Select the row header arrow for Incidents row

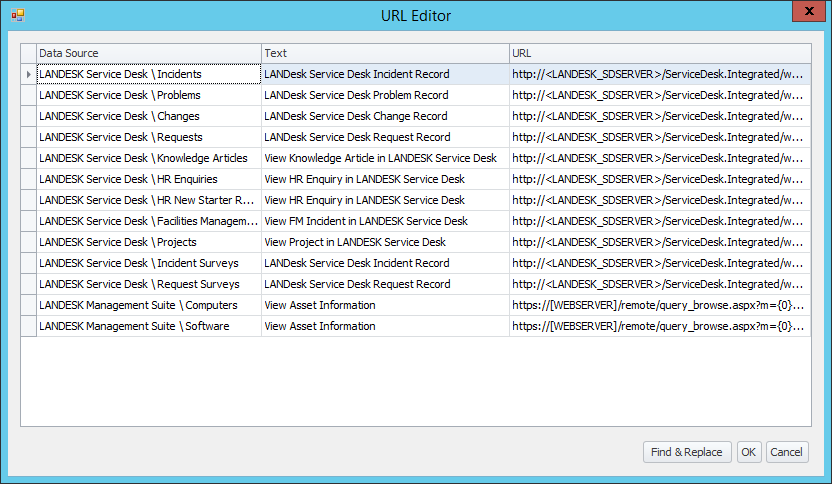pyautogui.click(x=29, y=74)
